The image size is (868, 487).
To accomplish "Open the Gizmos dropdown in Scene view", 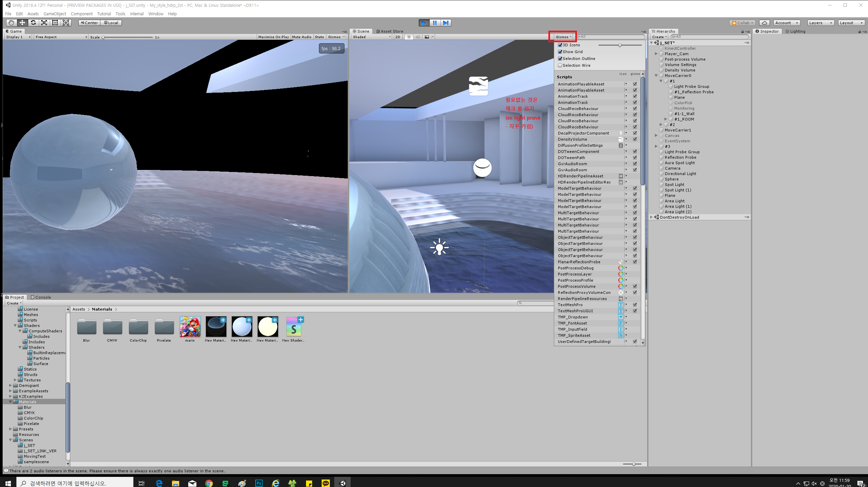I will (x=563, y=37).
